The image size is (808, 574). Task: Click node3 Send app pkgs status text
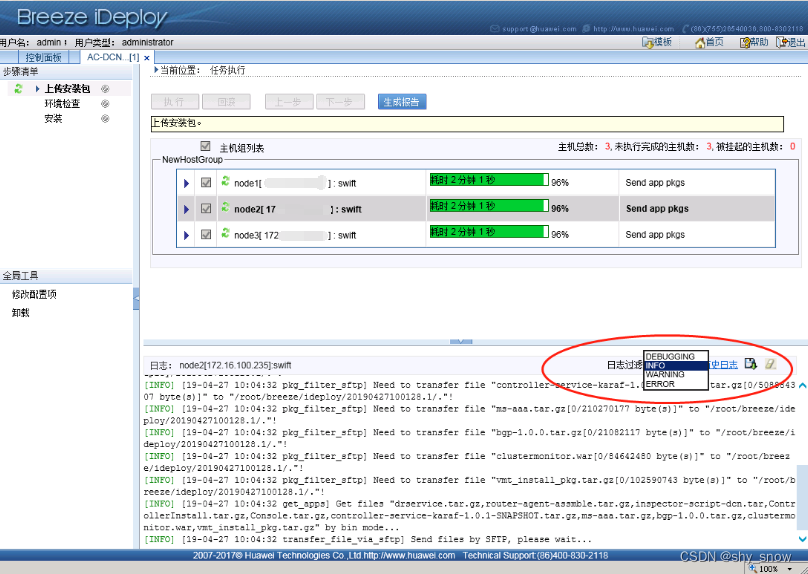(x=655, y=234)
